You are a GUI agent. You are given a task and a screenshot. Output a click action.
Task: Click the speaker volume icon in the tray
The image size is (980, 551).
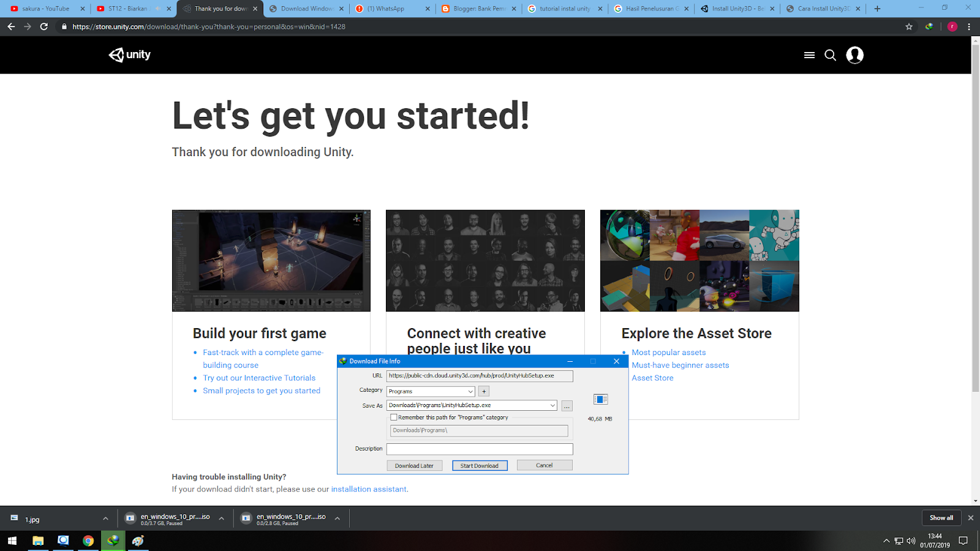[911, 541]
